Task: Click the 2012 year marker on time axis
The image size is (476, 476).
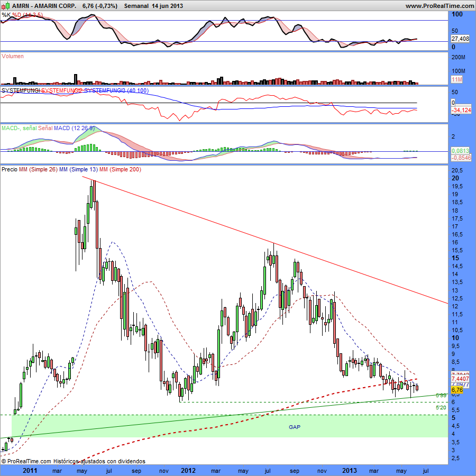Action: coord(188,471)
